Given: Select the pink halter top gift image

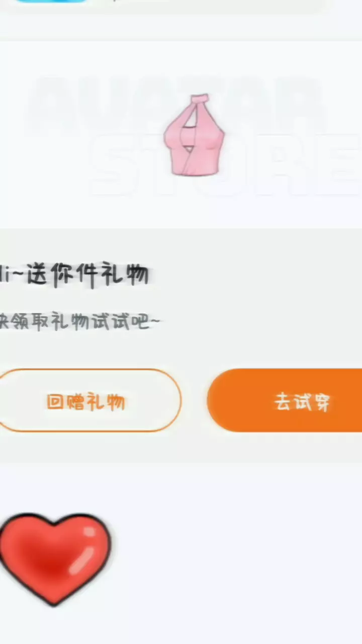Looking at the screenshot, I should pyautogui.click(x=194, y=135).
